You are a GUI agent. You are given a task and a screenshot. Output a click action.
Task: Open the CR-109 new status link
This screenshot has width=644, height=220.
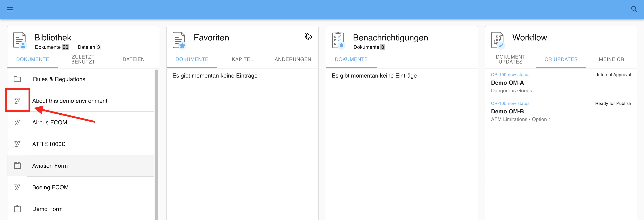(510, 75)
